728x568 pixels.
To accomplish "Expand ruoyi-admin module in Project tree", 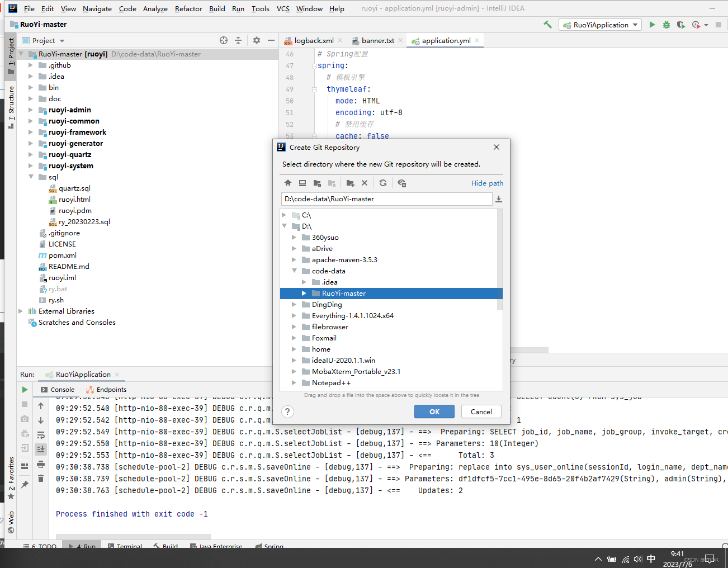I will (x=31, y=110).
